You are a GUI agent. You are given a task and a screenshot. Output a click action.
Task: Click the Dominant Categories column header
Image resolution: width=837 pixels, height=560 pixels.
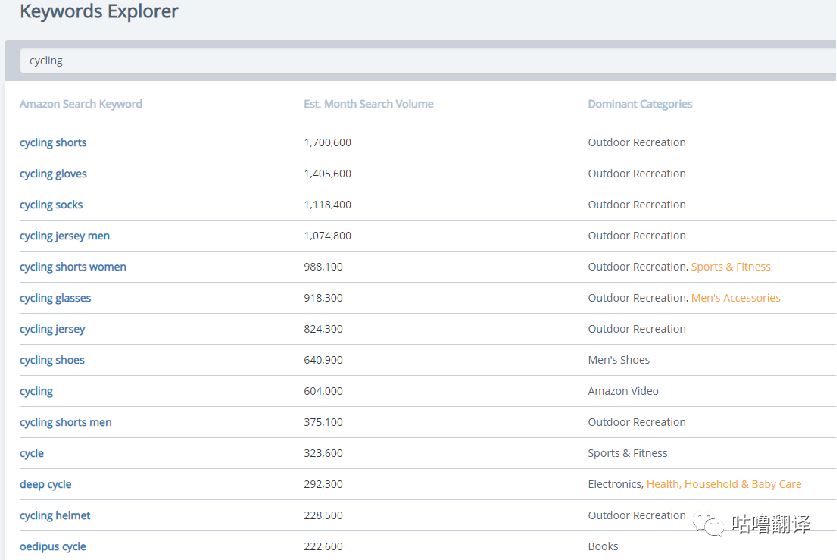pos(640,104)
